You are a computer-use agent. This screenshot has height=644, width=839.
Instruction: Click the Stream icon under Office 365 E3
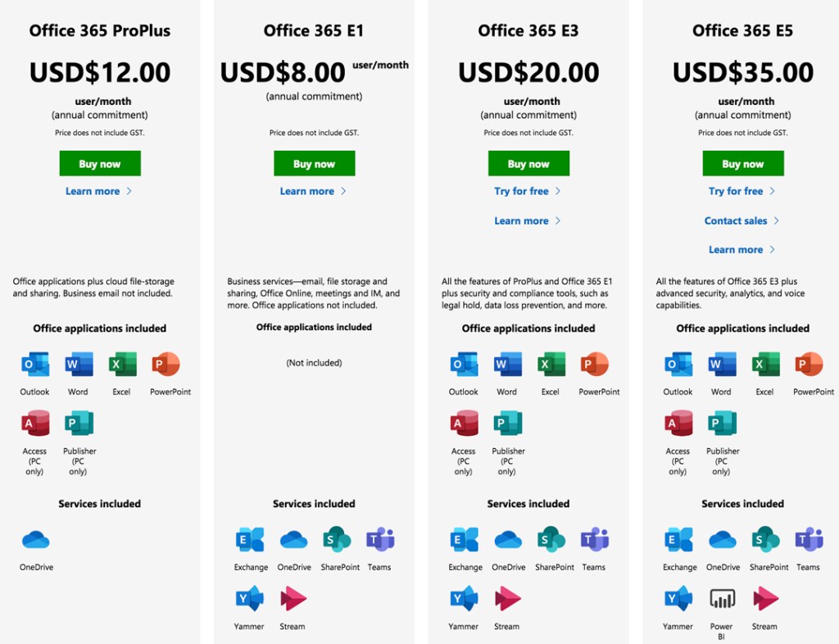(507, 599)
